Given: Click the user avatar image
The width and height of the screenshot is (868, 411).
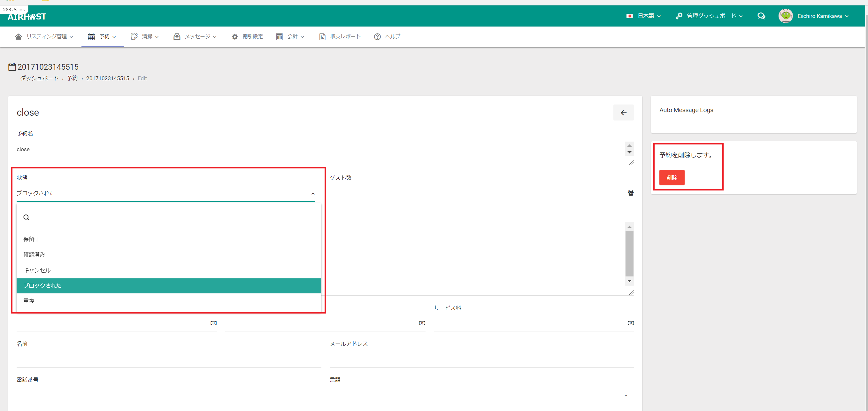Looking at the screenshot, I should point(786,16).
